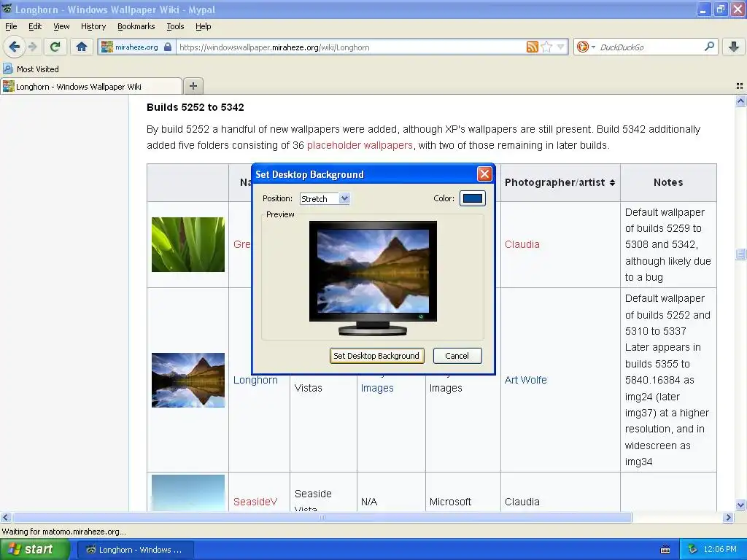The image size is (747, 560).
Task: Click the horizontal scrollbar left arrow
Action: (5, 517)
